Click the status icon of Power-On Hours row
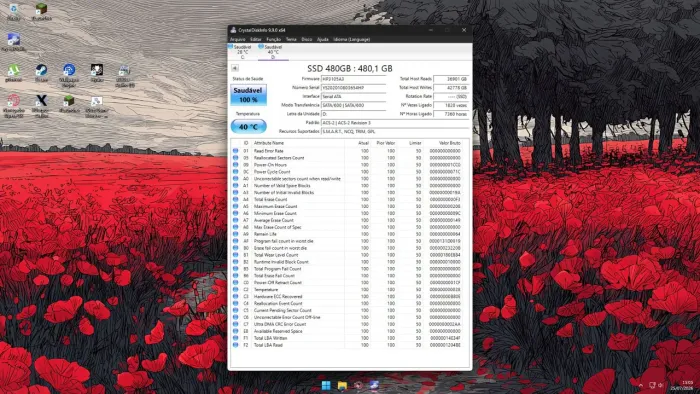 click(235, 165)
